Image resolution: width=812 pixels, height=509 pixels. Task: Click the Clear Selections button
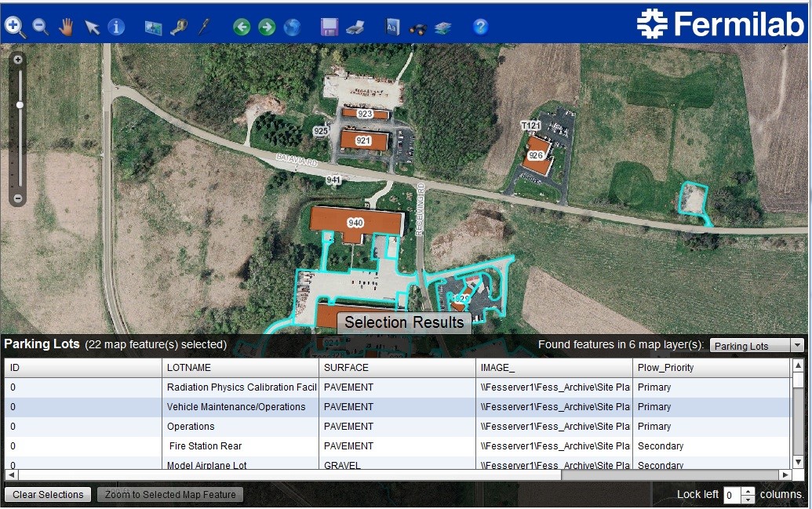[48, 495]
